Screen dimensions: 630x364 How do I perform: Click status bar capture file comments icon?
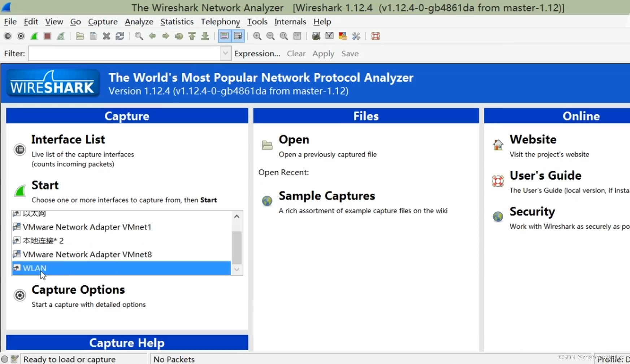[x=15, y=359]
